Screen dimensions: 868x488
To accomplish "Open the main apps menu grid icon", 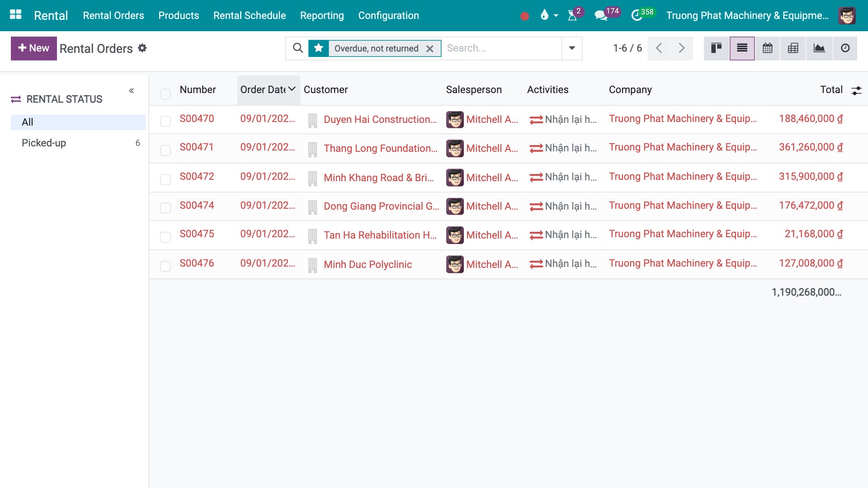I will click(16, 15).
